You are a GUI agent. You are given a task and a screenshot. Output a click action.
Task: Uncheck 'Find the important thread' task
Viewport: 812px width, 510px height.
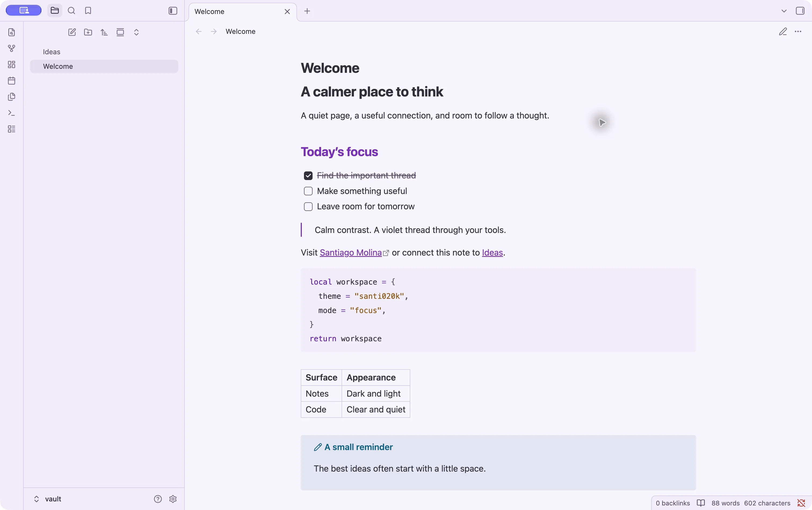pyautogui.click(x=308, y=176)
